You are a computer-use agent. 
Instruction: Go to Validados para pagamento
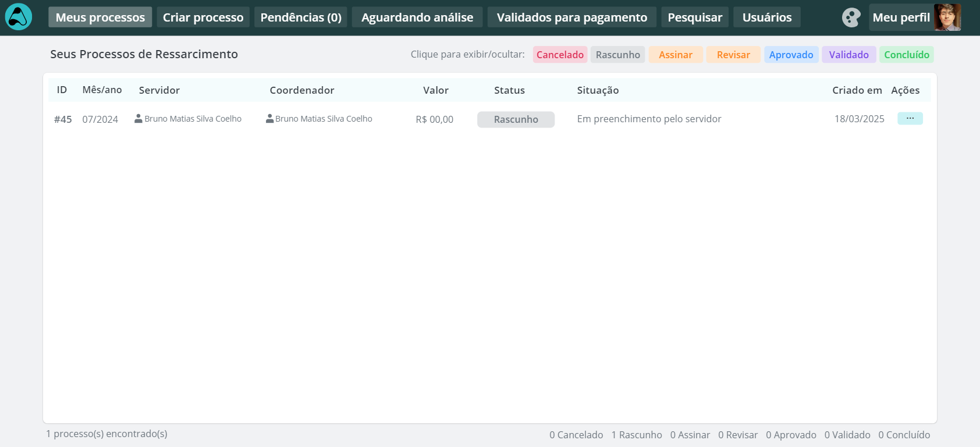point(571,17)
